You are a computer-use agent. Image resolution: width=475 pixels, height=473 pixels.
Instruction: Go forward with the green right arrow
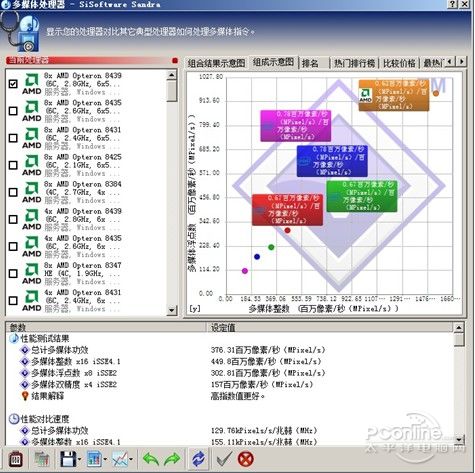pos(172,459)
